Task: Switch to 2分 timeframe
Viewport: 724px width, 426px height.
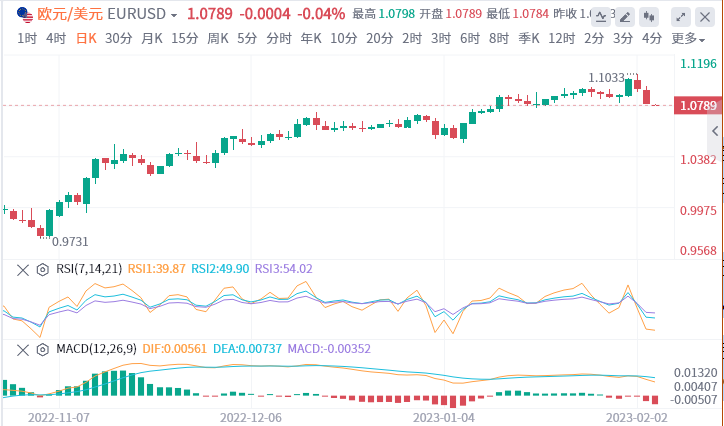Action: (x=594, y=38)
